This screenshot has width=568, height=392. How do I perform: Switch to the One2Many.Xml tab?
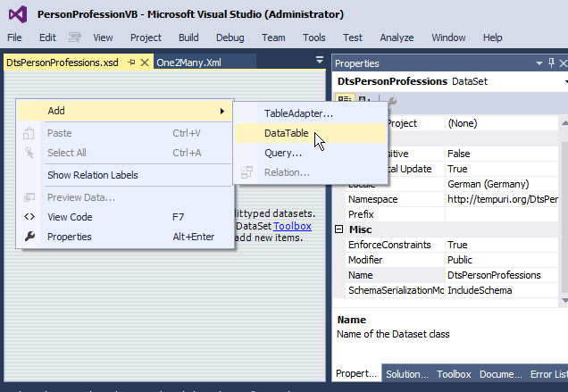(205, 63)
